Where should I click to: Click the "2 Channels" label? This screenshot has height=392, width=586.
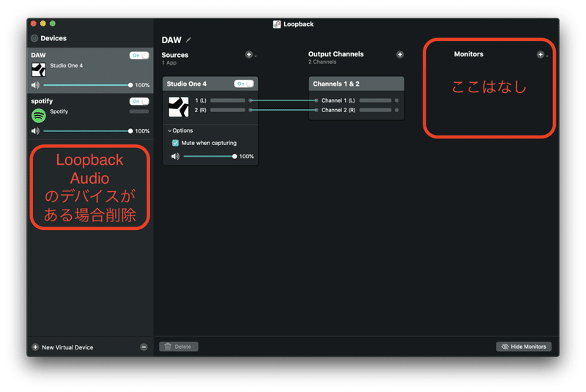[x=322, y=62]
